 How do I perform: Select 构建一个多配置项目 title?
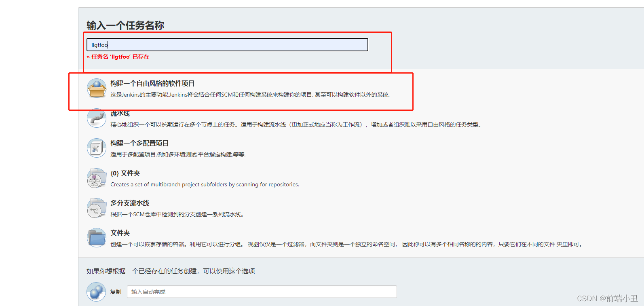tap(139, 143)
